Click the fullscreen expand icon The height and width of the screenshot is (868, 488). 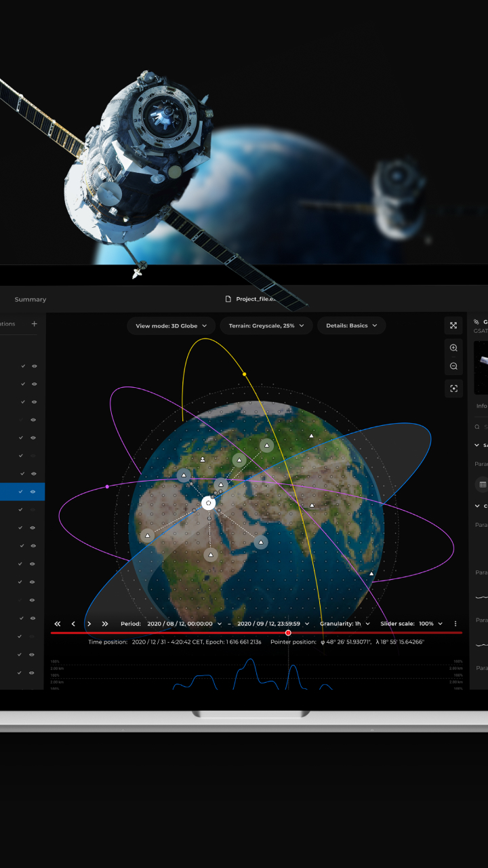453,325
